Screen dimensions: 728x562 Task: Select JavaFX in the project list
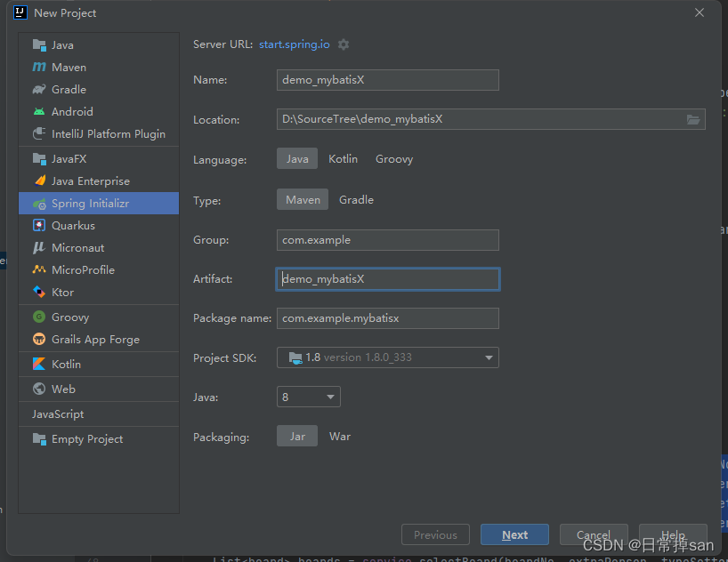[99, 158]
